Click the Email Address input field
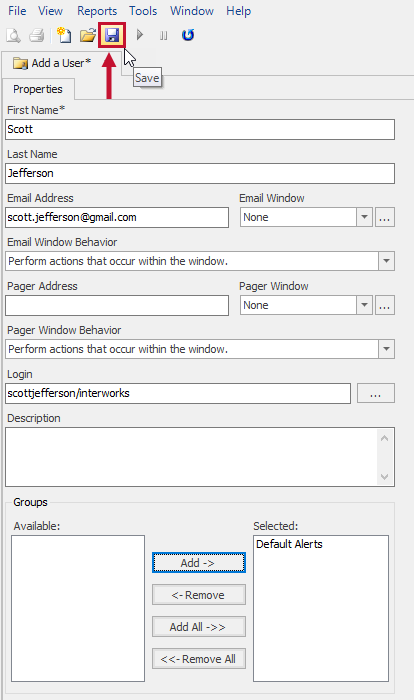Image resolution: width=414 pixels, height=700 pixels. coord(117,217)
